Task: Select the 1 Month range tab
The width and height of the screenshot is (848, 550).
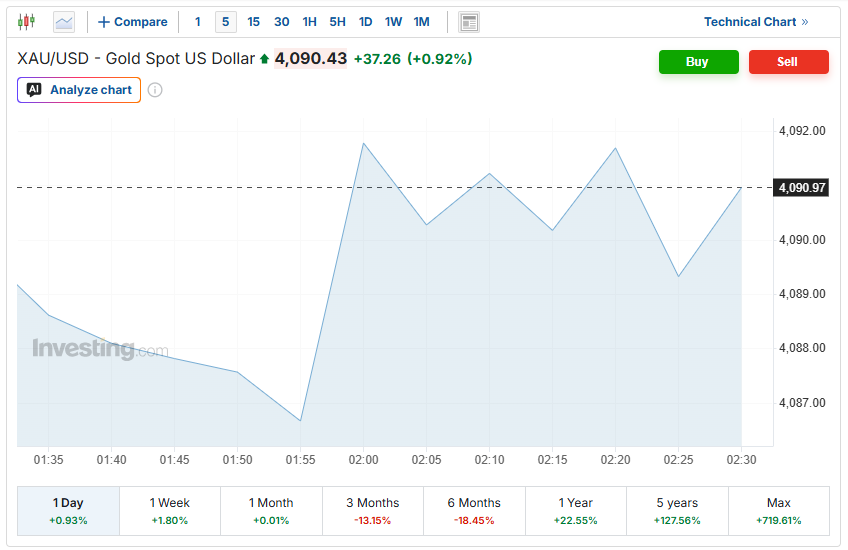Action: (x=271, y=511)
